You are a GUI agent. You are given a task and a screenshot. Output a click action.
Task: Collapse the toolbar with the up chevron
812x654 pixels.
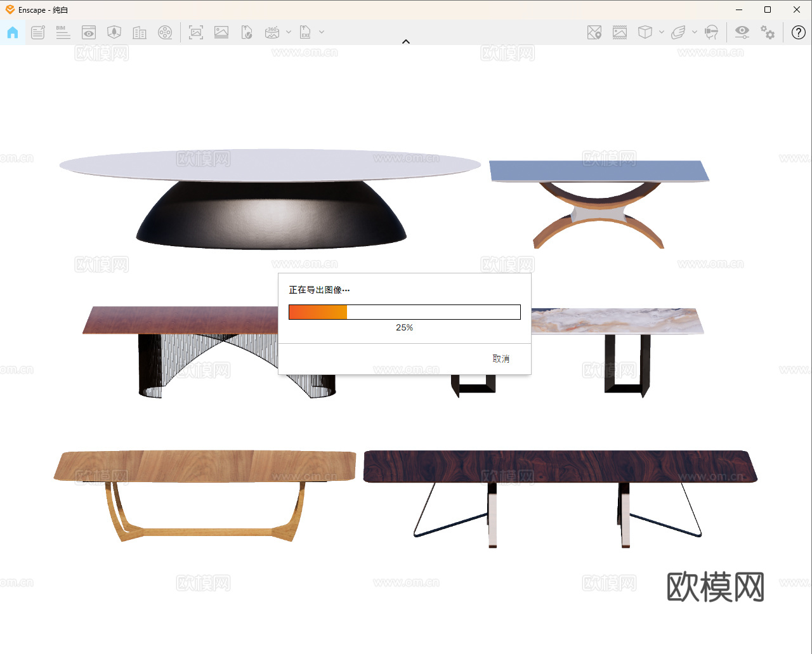[406, 42]
